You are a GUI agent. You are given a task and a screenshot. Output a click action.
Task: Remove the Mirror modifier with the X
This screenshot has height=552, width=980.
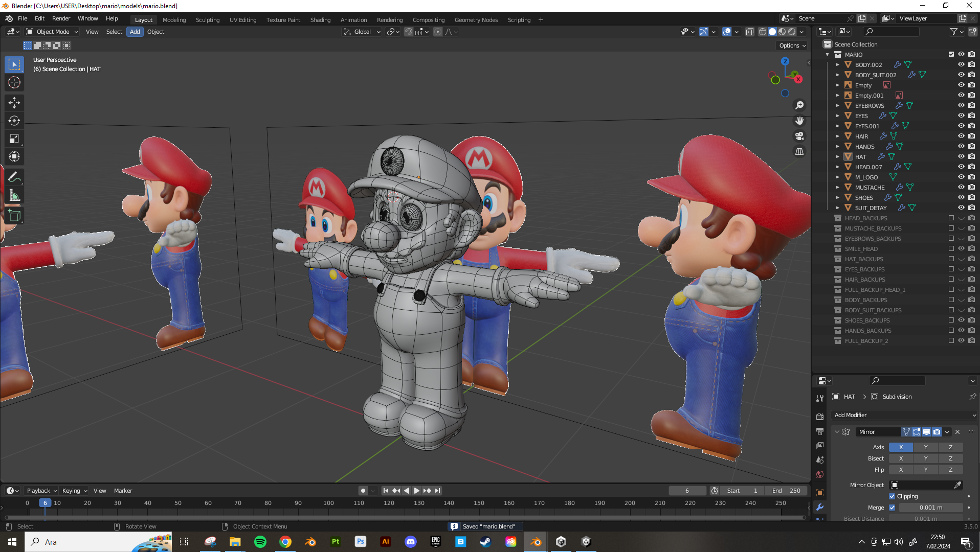point(957,432)
